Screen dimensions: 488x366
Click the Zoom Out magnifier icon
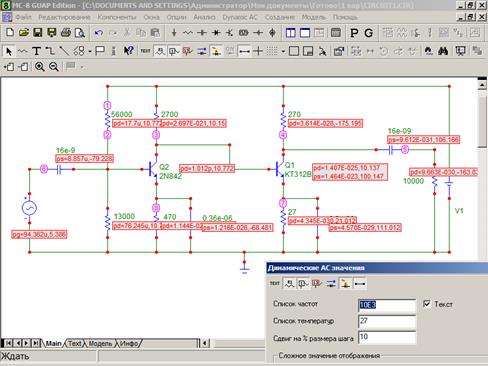coord(54,67)
